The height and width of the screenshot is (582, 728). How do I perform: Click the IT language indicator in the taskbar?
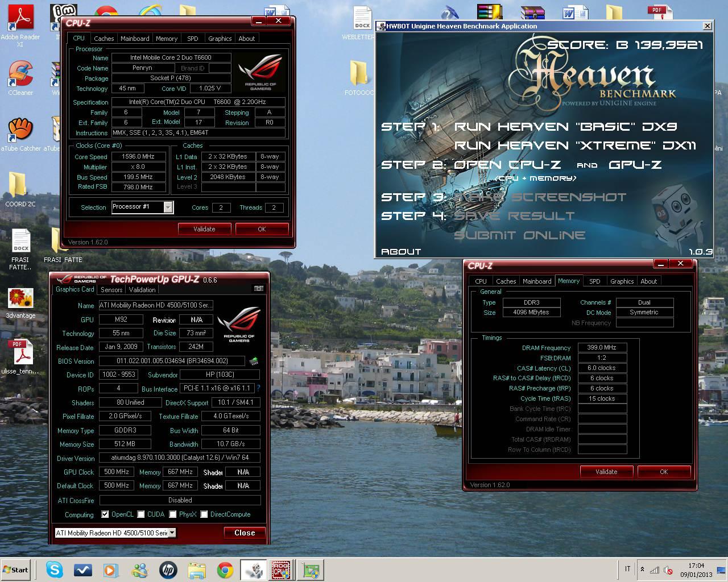coord(628,569)
